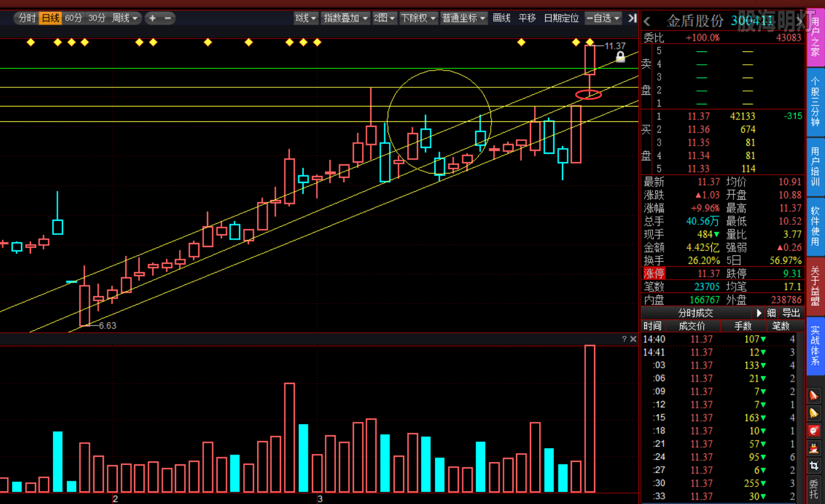The width and height of the screenshot is (825, 504).
Task: Open the 个股三分钟 side tab
Action: 815,103
